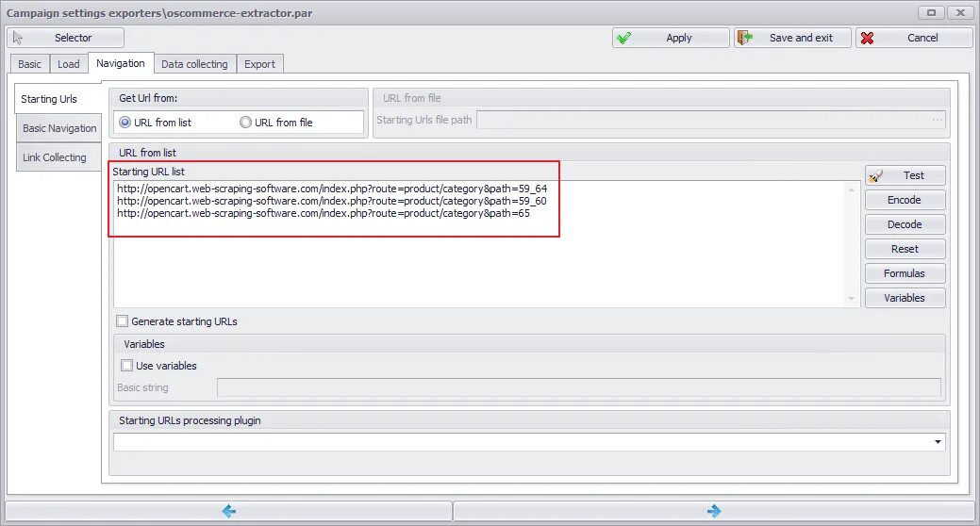Select the URL from list radio button

(125, 123)
